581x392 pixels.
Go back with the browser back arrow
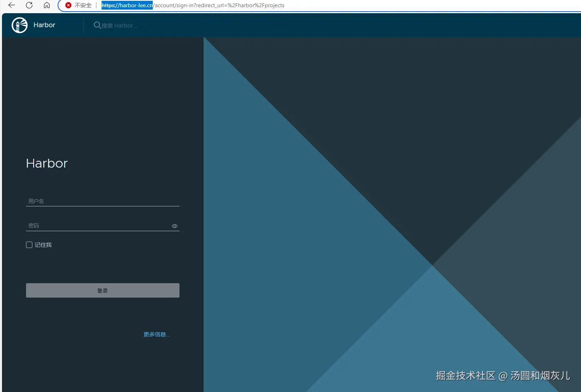click(x=12, y=5)
